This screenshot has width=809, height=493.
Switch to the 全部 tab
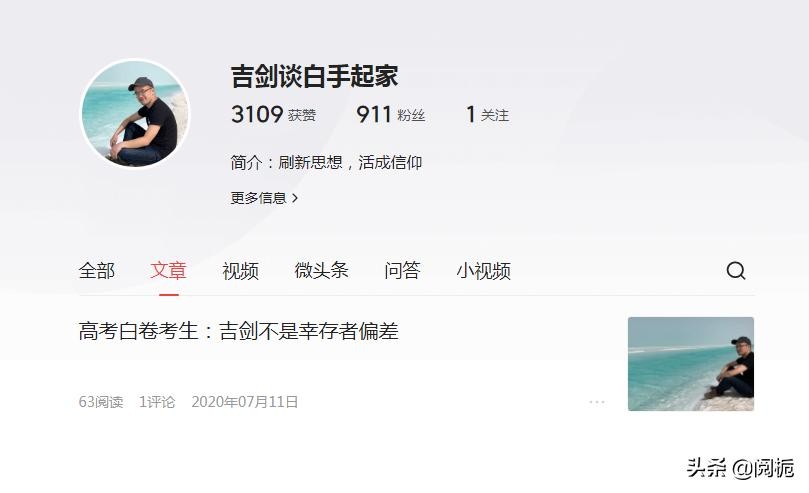point(96,270)
